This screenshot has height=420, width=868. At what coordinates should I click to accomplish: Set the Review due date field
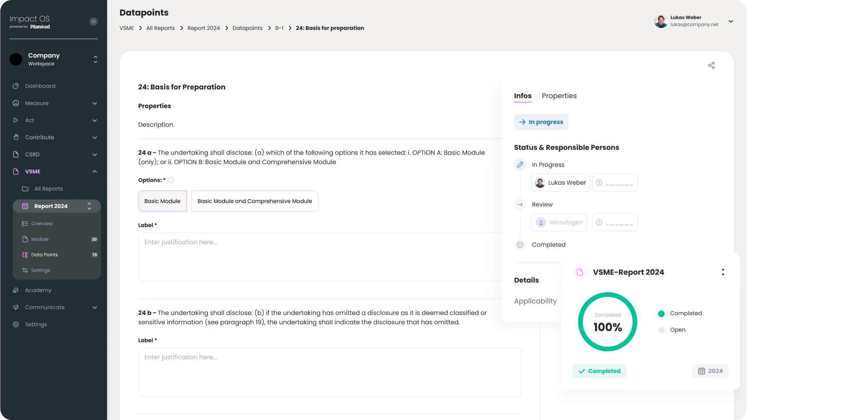coord(615,222)
